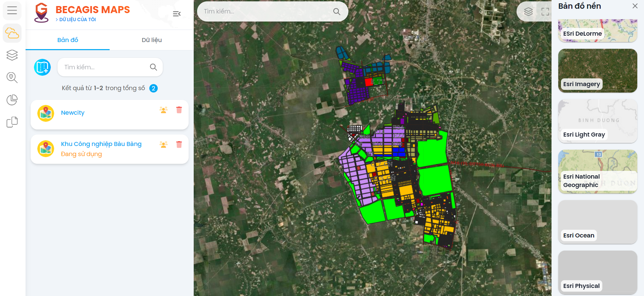Toggle the basemap layers button on map
This screenshot has height=296, width=644.
click(528, 12)
